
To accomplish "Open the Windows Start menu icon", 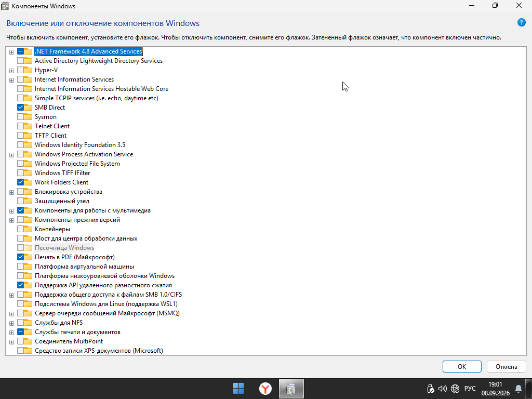I will [238, 389].
